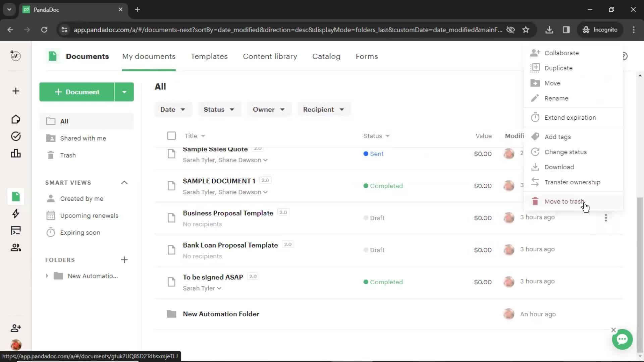Viewport: 644px width, 362px height.
Task: Sort by the Status column header
Action: [x=376, y=136]
